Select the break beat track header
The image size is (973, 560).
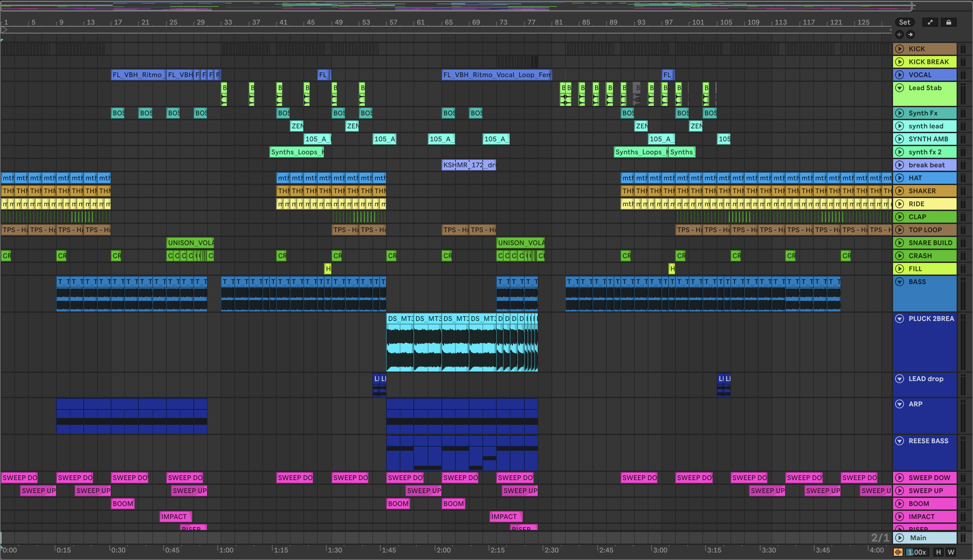(x=927, y=165)
